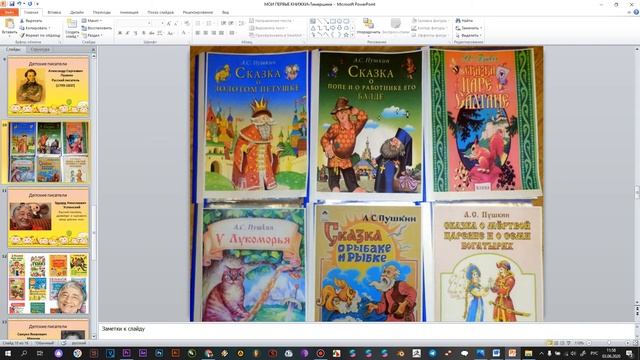This screenshot has width=640, height=360.
Task: Click the Paste (Вставить) button in the ribbon
Action: pos(9,27)
